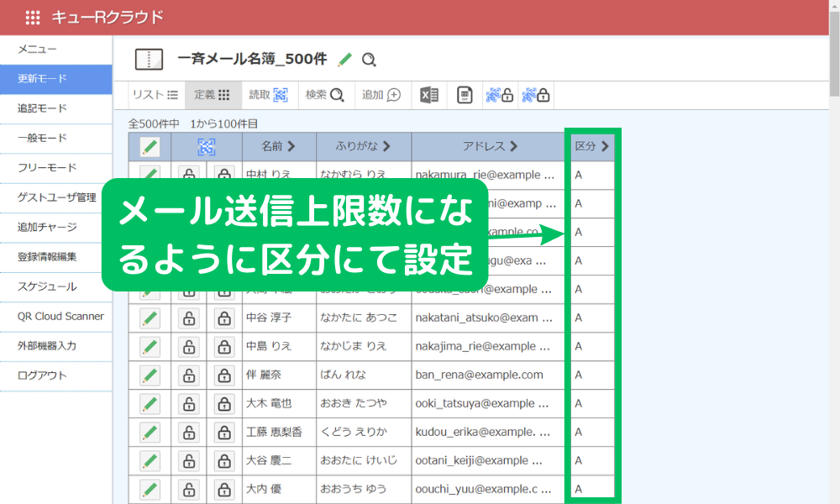Click open padlock in 伴 麗奈 row
The width and height of the screenshot is (840, 504).
(189, 375)
